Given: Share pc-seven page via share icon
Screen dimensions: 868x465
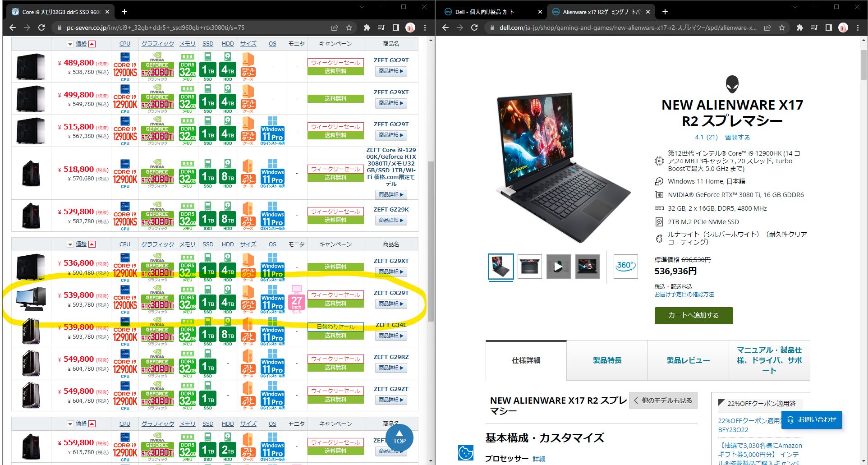Looking at the screenshot, I should coord(335,28).
